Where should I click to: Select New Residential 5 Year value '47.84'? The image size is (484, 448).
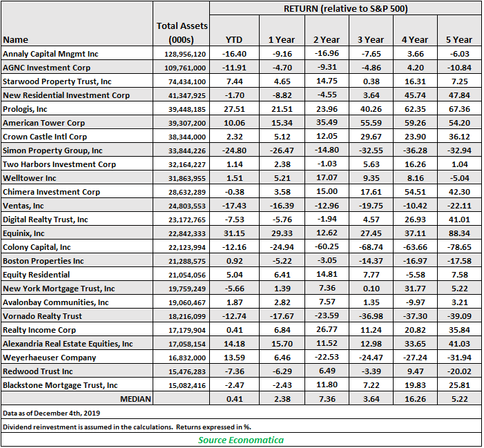click(x=459, y=95)
